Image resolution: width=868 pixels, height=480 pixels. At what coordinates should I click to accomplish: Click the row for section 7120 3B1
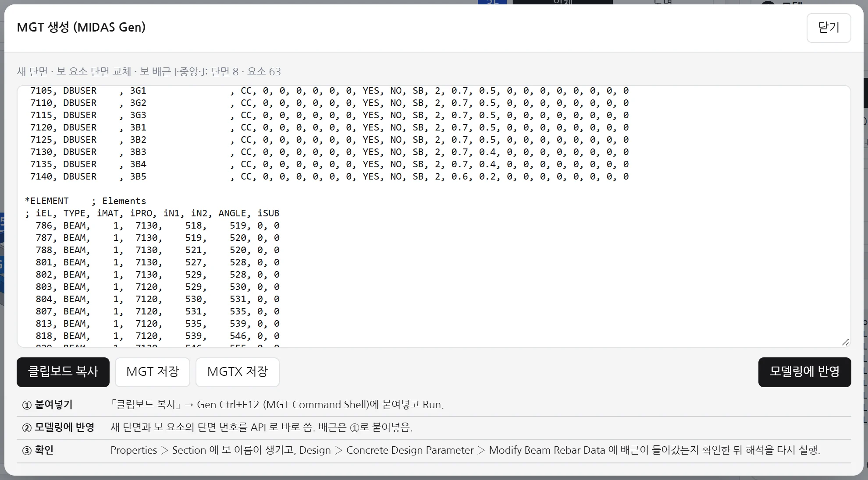tap(329, 127)
